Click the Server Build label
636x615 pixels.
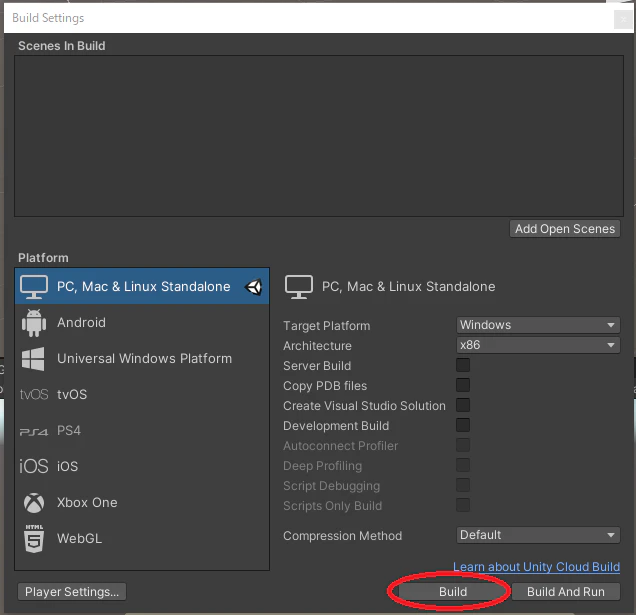pyautogui.click(x=317, y=366)
